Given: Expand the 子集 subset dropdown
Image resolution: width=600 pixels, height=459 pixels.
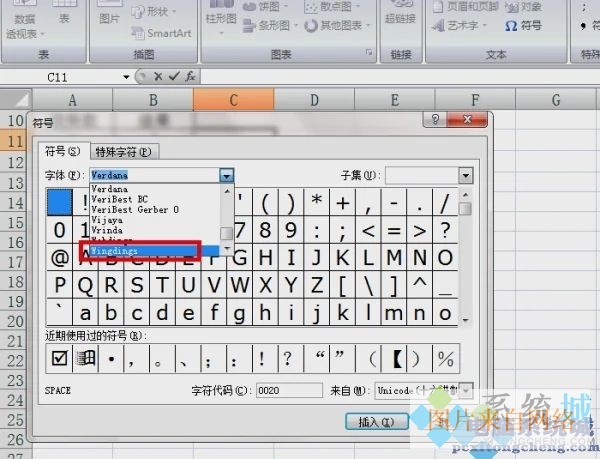Looking at the screenshot, I should point(465,175).
